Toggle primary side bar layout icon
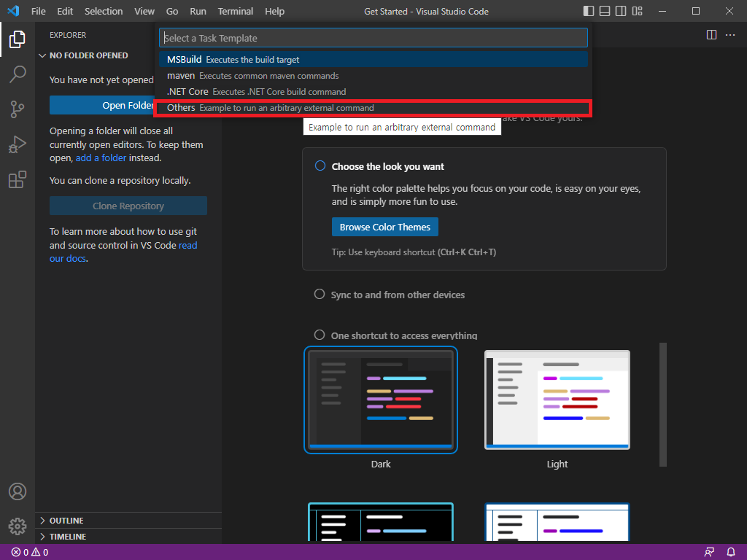Viewport: 747px width, 560px height. pyautogui.click(x=589, y=11)
